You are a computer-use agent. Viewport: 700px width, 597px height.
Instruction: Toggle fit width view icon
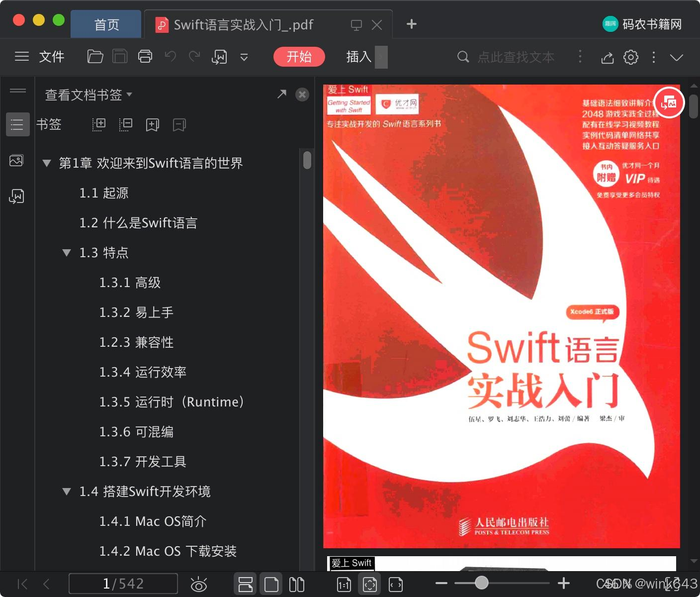click(396, 585)
